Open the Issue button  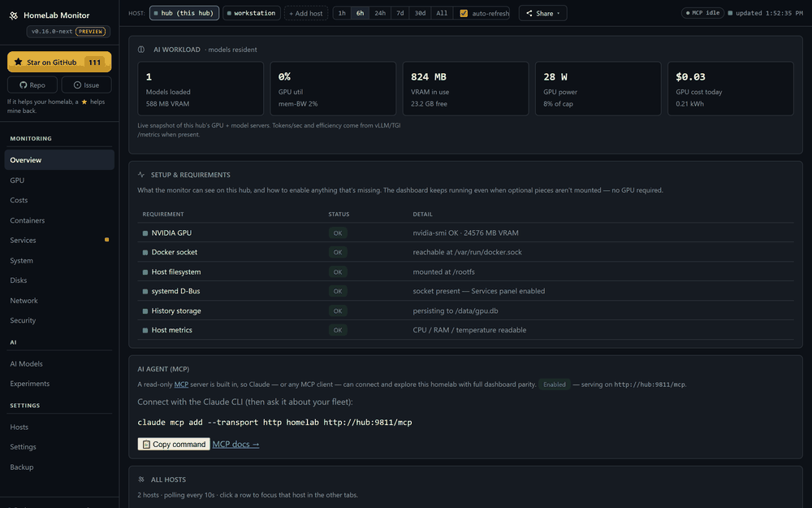point(87,85)
